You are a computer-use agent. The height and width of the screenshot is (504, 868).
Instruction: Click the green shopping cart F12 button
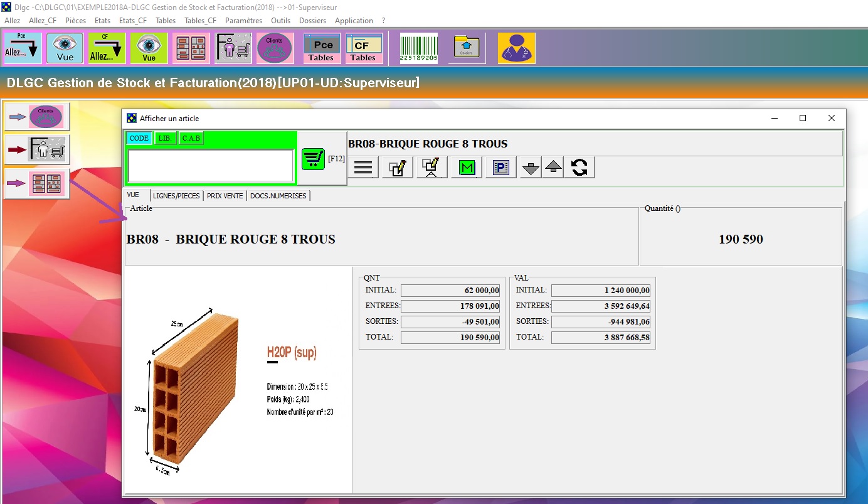point(313,159)
